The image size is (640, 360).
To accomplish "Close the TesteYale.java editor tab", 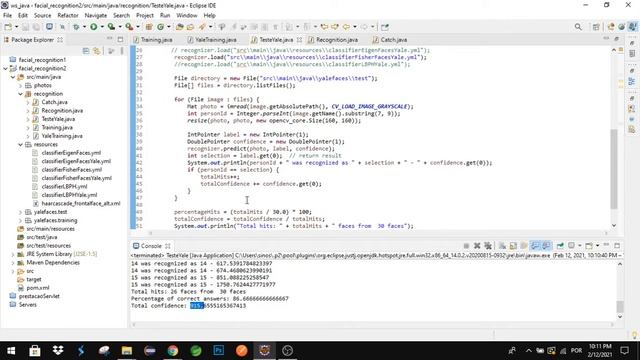I will tap(299, 40).
